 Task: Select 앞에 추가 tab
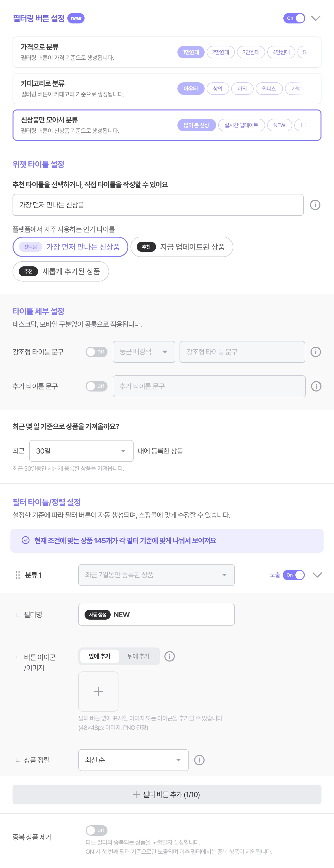[99, 656]
